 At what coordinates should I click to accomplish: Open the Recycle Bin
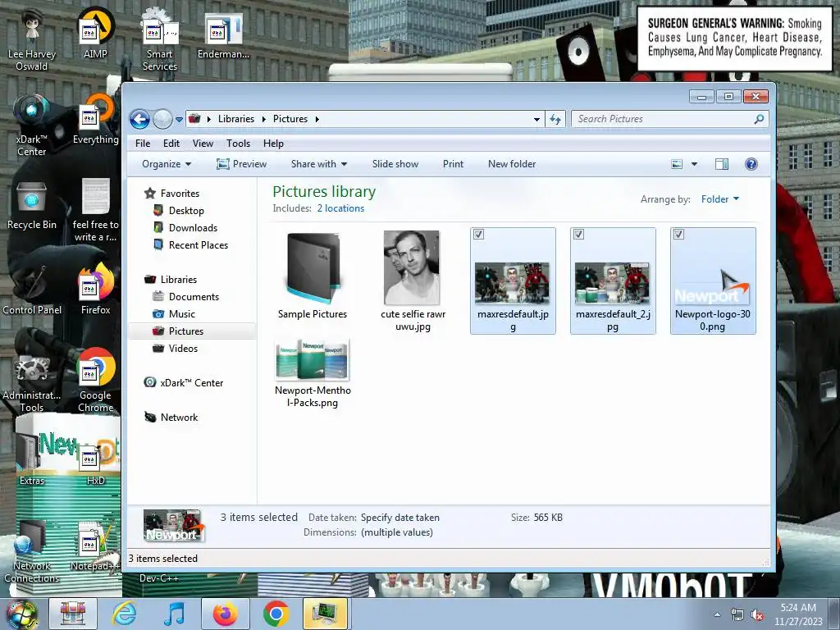(32, 206)
